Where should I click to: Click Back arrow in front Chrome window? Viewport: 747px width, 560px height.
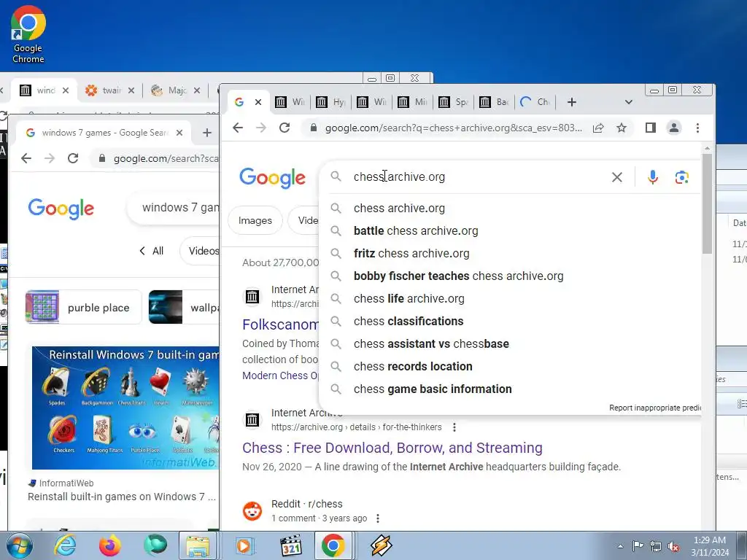[238, 128]
